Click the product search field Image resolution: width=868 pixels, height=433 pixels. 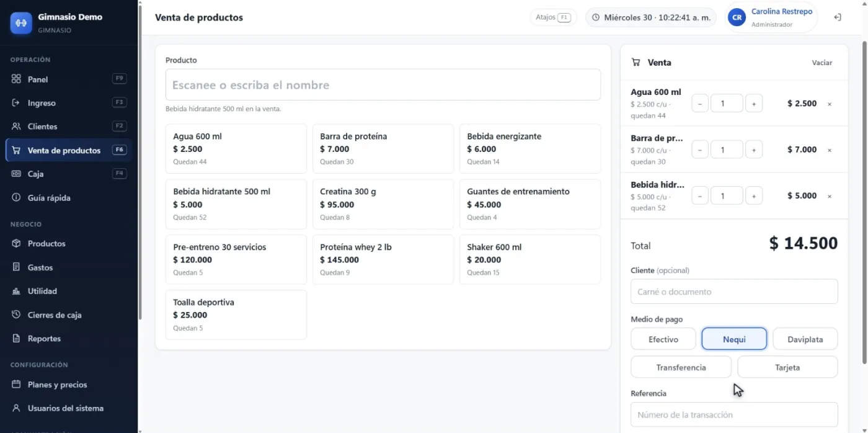coord(383,85)
